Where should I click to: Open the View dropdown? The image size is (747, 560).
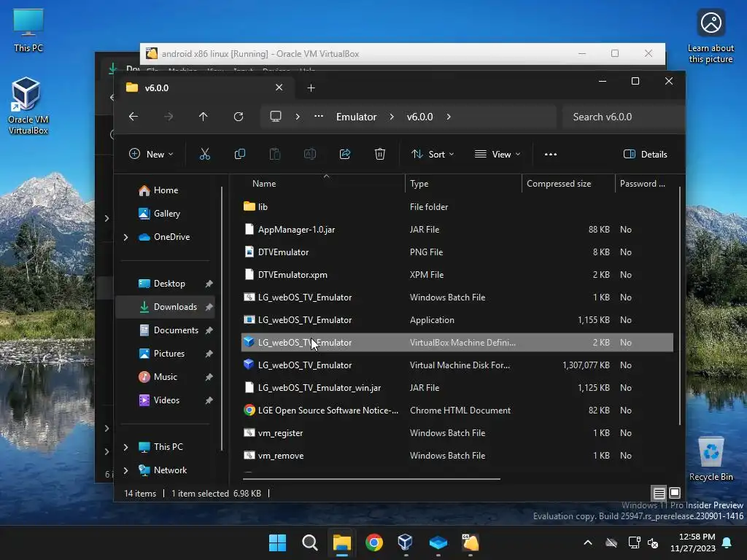pos(498,154)
